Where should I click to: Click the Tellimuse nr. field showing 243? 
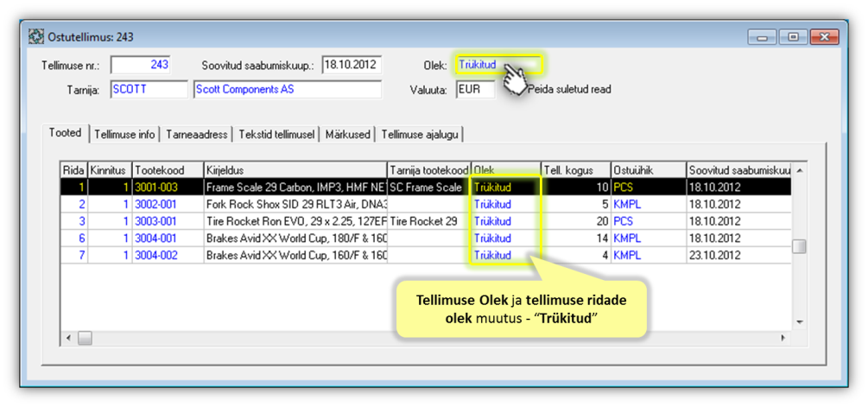[x=141, y=66]
